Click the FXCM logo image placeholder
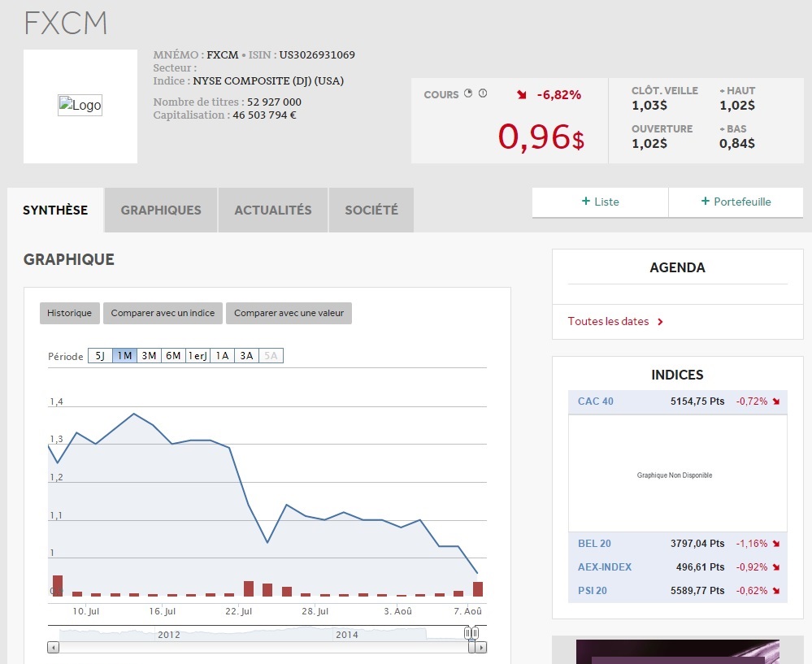812x664 pixels. point(80,106)
